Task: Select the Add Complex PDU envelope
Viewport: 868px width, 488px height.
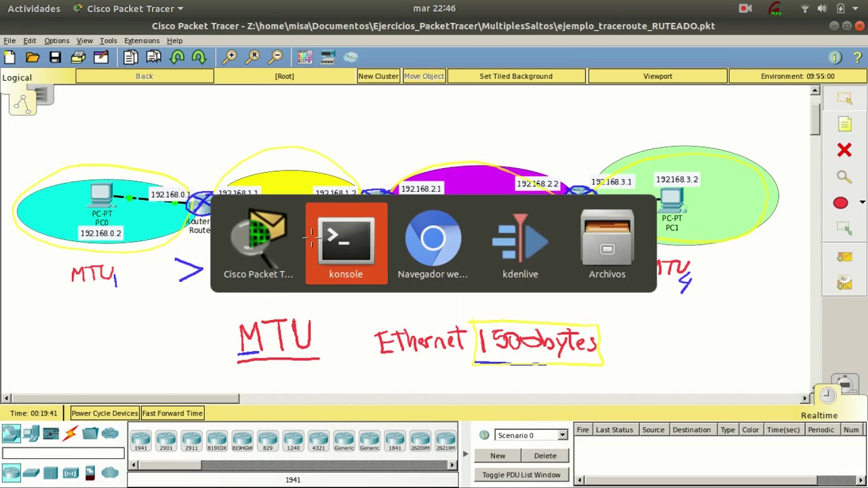Action: 844,283
